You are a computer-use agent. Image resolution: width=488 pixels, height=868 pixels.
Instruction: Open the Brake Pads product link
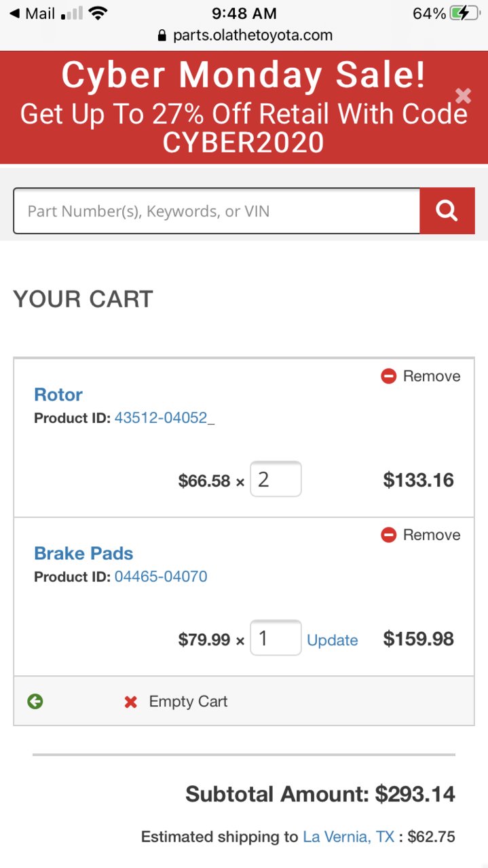click(83, 553)
